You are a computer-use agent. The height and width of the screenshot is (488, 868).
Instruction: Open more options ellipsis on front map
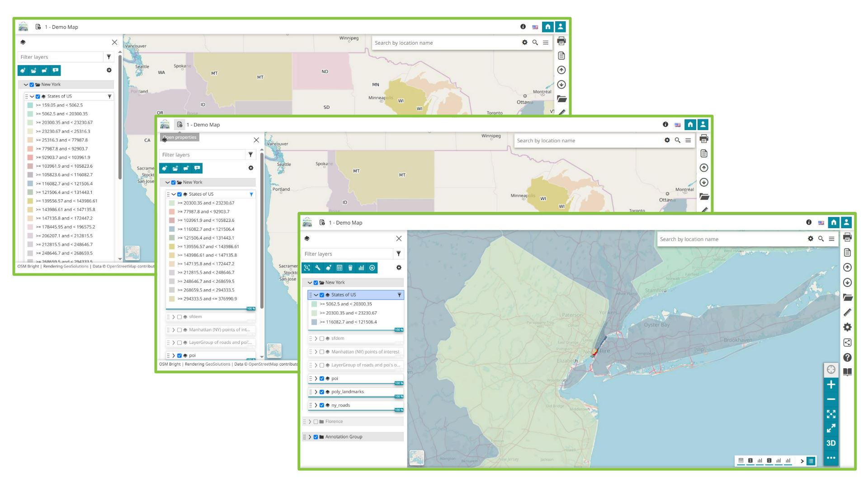(x=831, y=458)
